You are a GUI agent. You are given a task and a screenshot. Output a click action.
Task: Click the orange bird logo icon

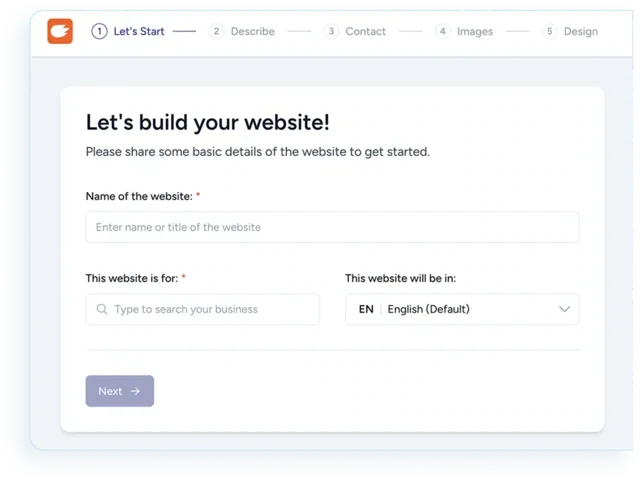pyautogui.click(x=60, y=31)
